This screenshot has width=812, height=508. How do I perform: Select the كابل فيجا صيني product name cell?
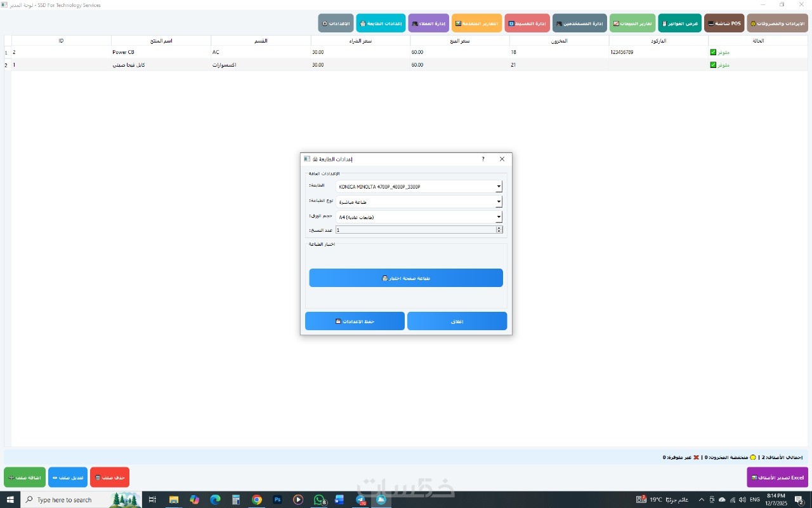pyautogui.click(x=161, y=65)
